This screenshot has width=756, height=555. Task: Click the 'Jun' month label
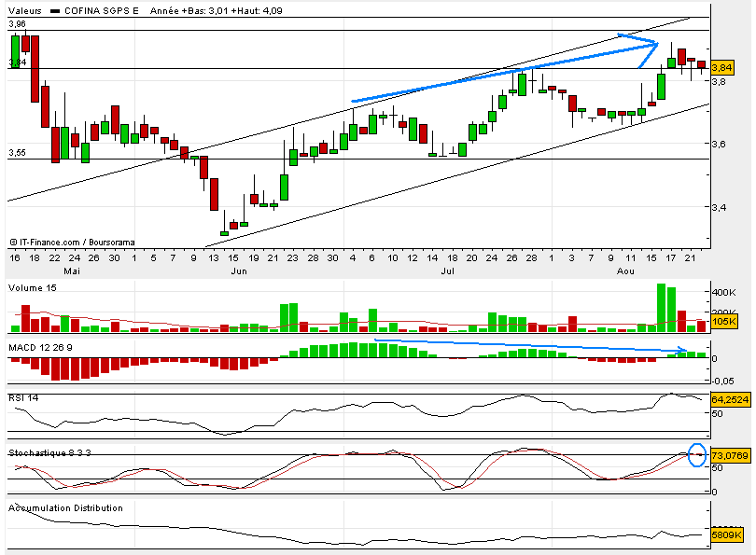click(x=239, y=271)
